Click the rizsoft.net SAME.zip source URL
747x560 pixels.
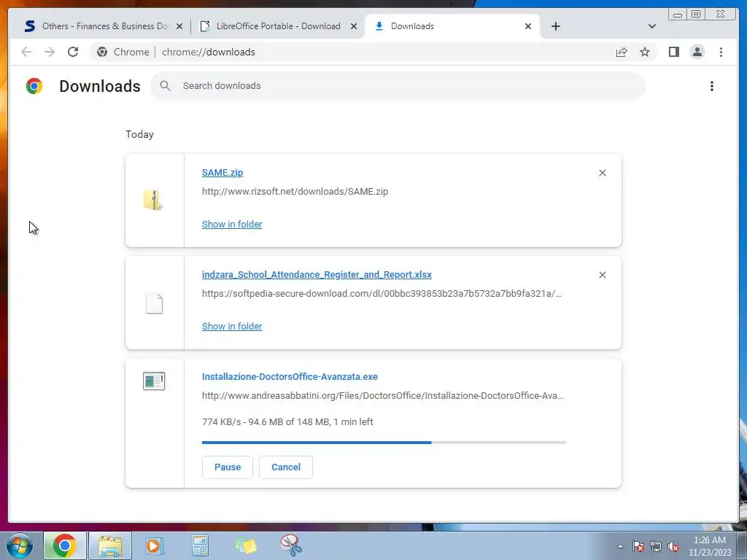pos(295,192)
